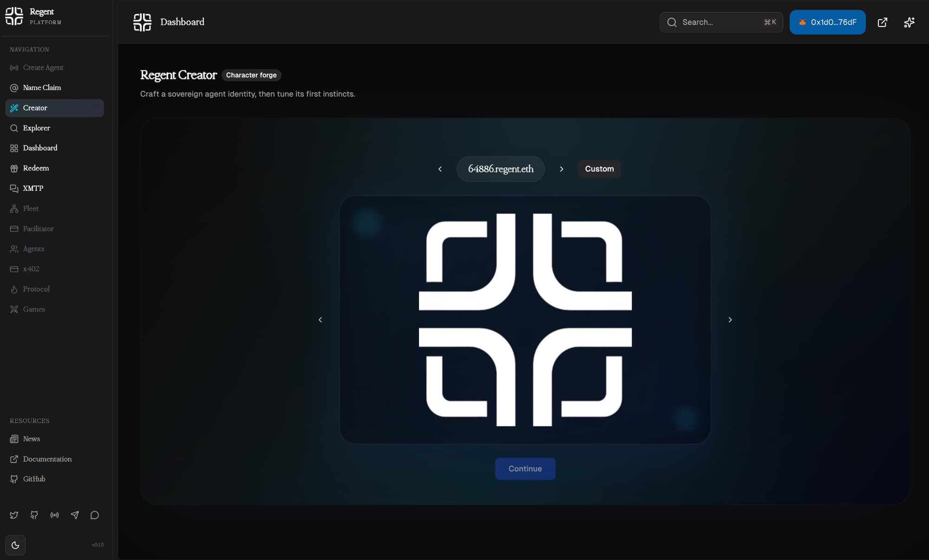Click the Twitter bird icon in sidebar footer
Image resolution: width=929 pixels, height=560 pixels.
(14, 515)
